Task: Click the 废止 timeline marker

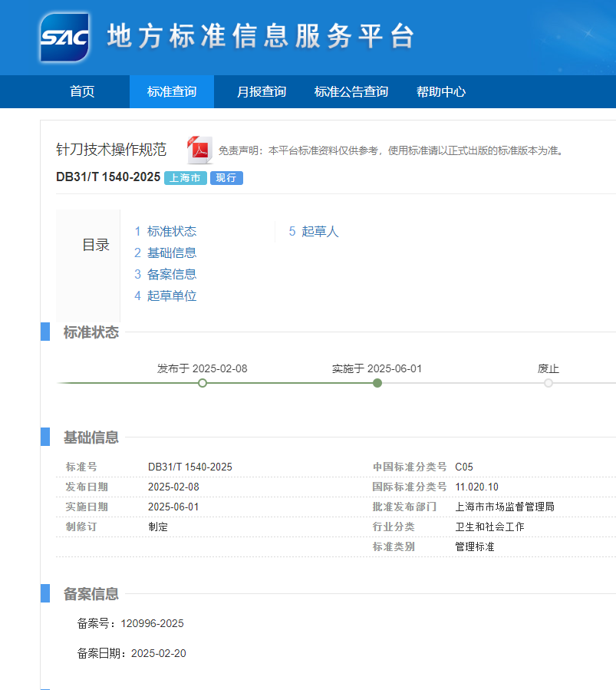Action: coord(548,383)
